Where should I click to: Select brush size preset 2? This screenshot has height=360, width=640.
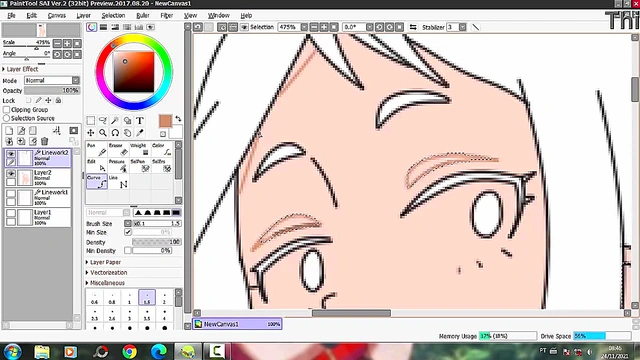(x=164, y=298)
